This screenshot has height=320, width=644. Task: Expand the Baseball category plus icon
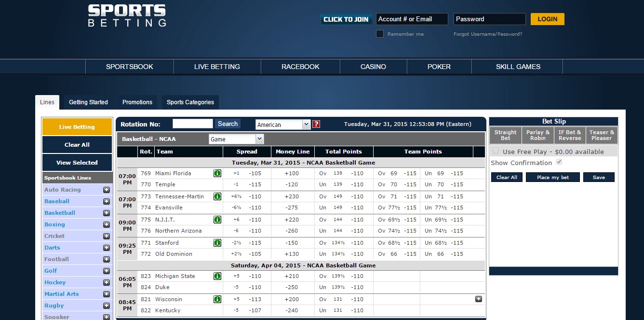coord(107,201)
